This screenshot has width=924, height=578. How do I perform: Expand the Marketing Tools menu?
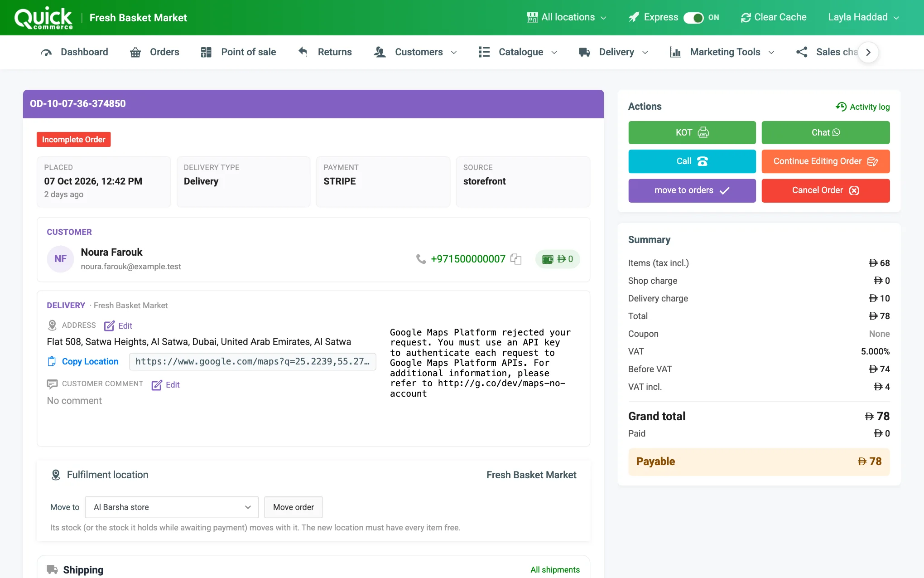pyautogui.click(x=722, y=52)
